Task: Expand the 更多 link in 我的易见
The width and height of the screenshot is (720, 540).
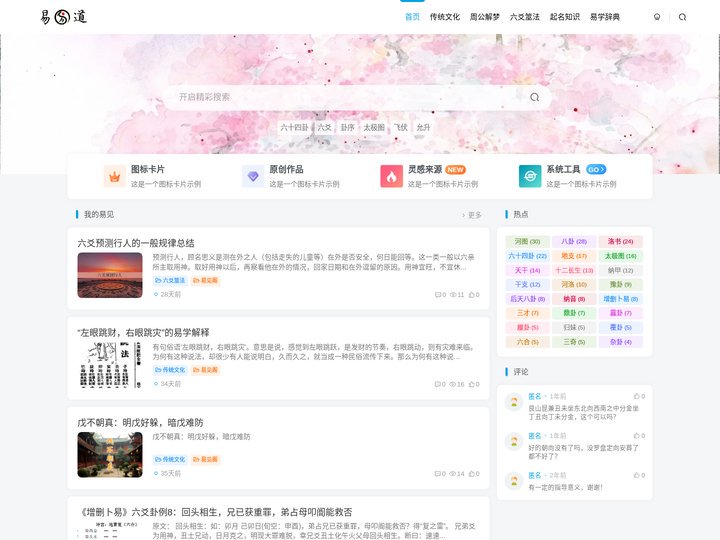Action: 472,215
